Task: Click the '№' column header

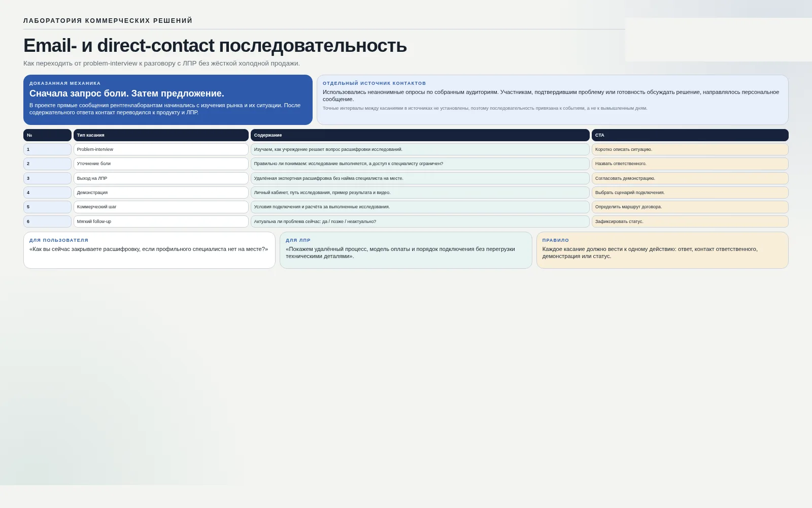Action: click(47, 135)
